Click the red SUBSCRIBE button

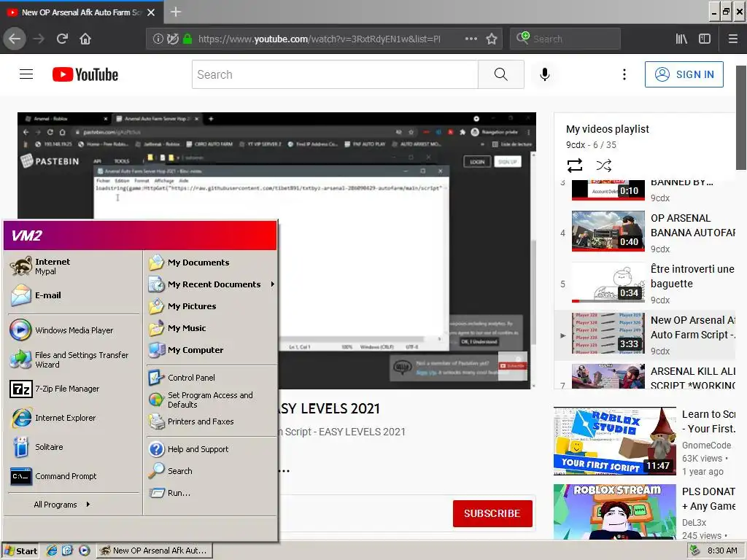coord(492,513)
